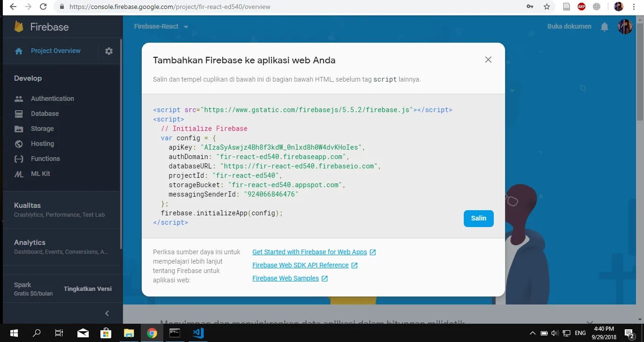Image resolution: width=644 pixels, height=342 pixels.
Task: Click Tingkatkan Versi upgrade button
Action: click(x=88, y=289)
